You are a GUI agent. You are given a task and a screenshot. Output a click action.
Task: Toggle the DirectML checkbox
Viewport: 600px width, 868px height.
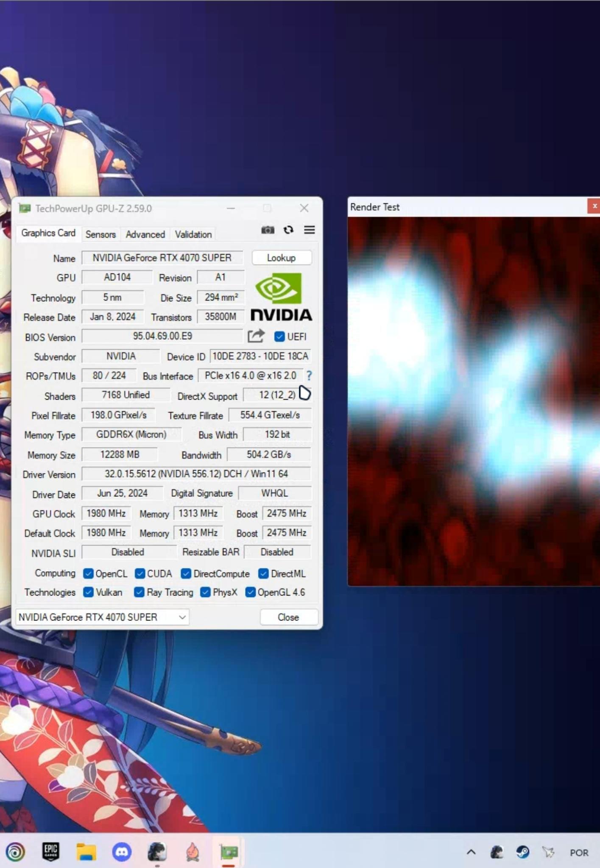tap(263, 573)
